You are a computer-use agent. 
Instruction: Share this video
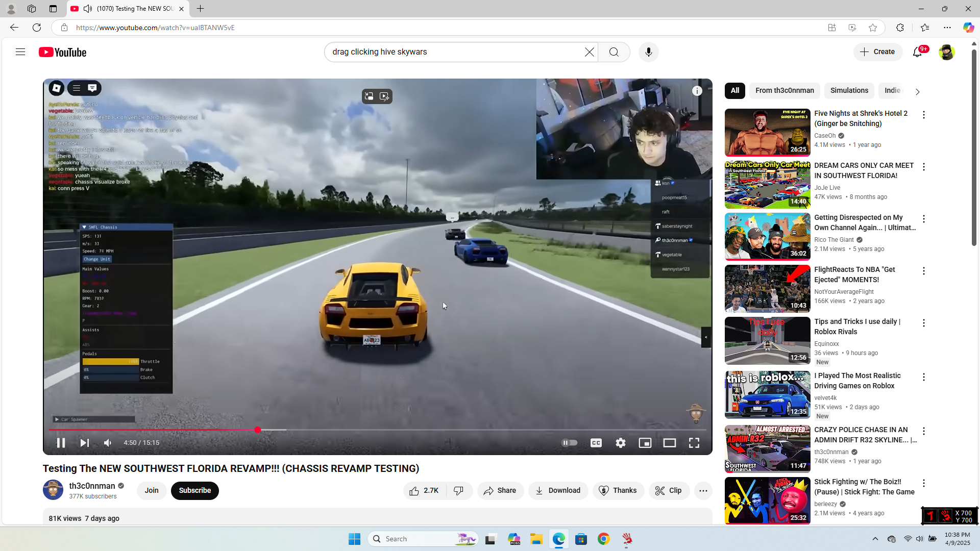click(x=500, y=491)
